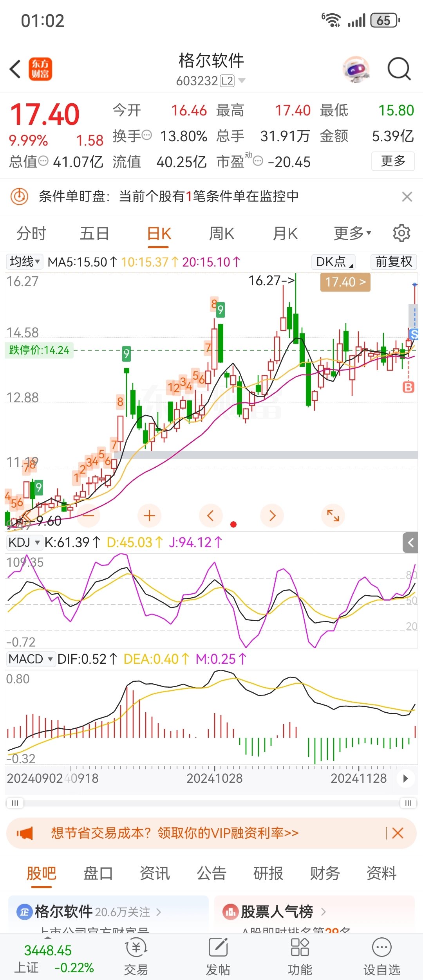This screenshot has width=423, height=980.
Task: Open 发帖 post icon in bottom bar
Action: tap(218, 957)
